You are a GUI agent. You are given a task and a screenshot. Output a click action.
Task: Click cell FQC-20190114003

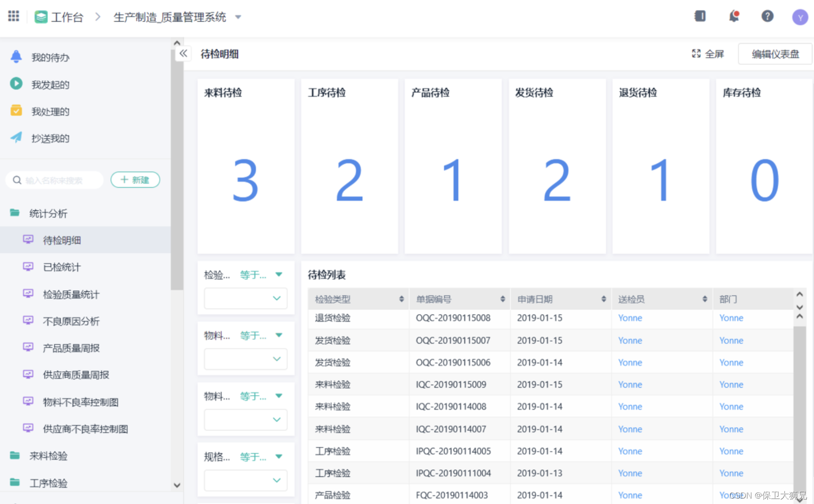[452, 495]
